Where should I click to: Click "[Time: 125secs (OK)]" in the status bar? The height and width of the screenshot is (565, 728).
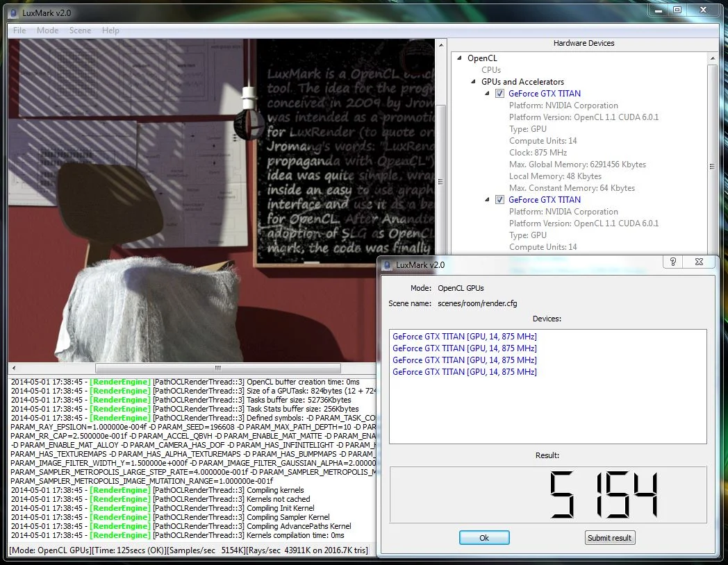129,550
